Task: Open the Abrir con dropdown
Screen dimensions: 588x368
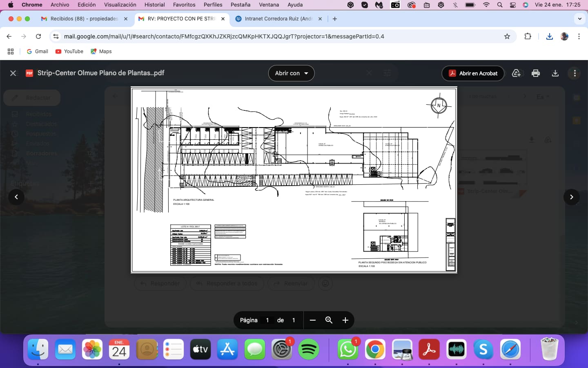Action: pos(291,73)
